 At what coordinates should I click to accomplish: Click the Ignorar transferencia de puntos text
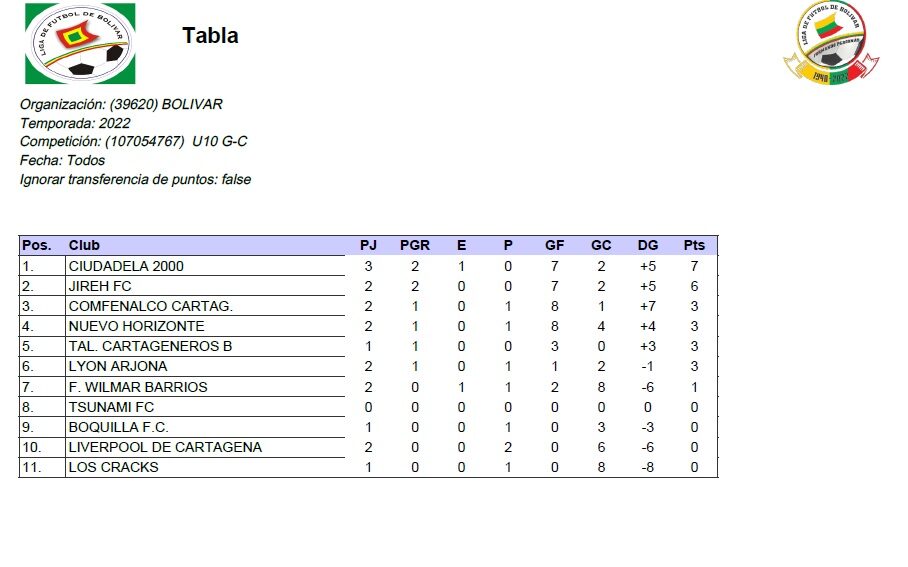[135, 180]
